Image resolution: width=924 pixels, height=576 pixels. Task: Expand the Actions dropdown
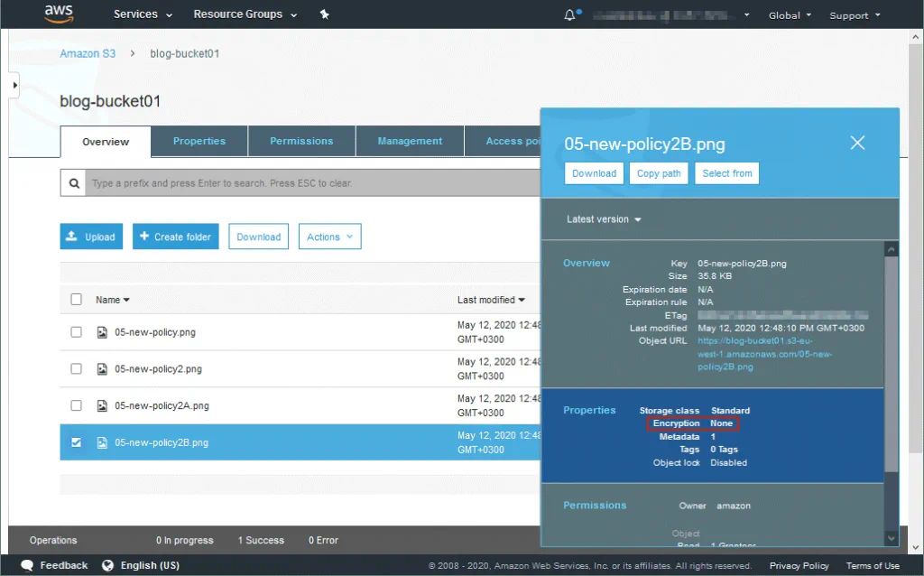pos(329,237)
